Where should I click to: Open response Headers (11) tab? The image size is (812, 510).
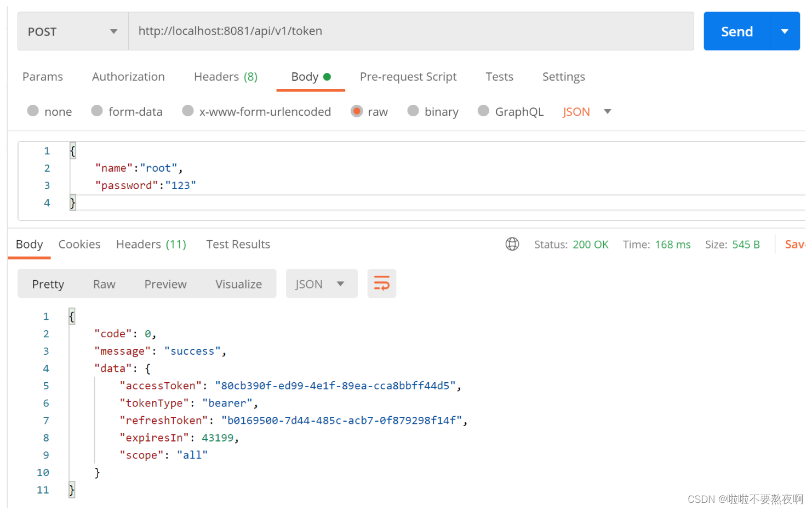tap(151, 244)
